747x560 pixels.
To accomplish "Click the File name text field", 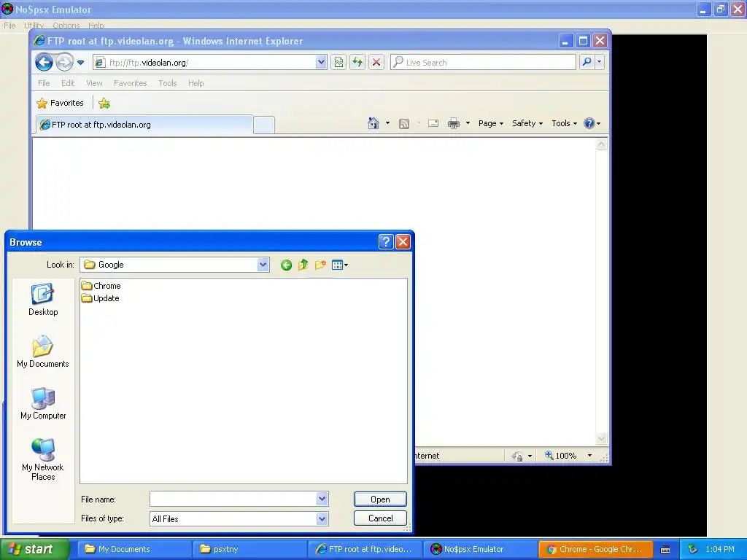I will click(x=233, y=499).
